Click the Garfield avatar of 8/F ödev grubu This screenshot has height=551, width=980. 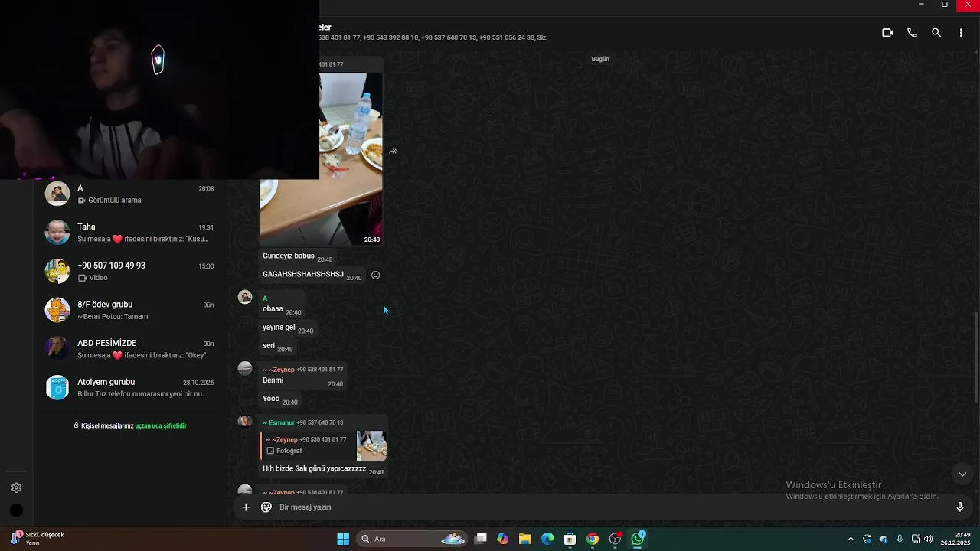tap(57, 310)
